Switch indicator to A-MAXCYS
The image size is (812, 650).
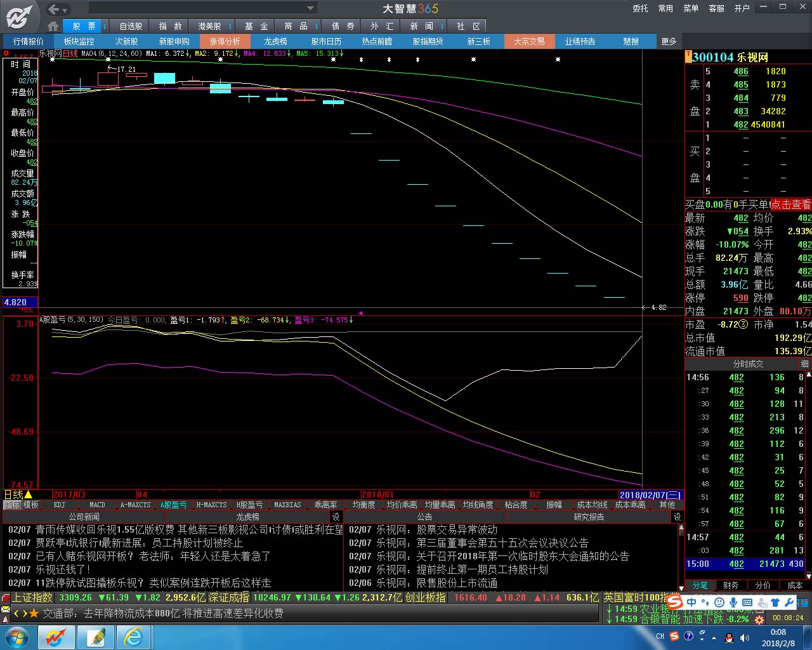point(135,505)
